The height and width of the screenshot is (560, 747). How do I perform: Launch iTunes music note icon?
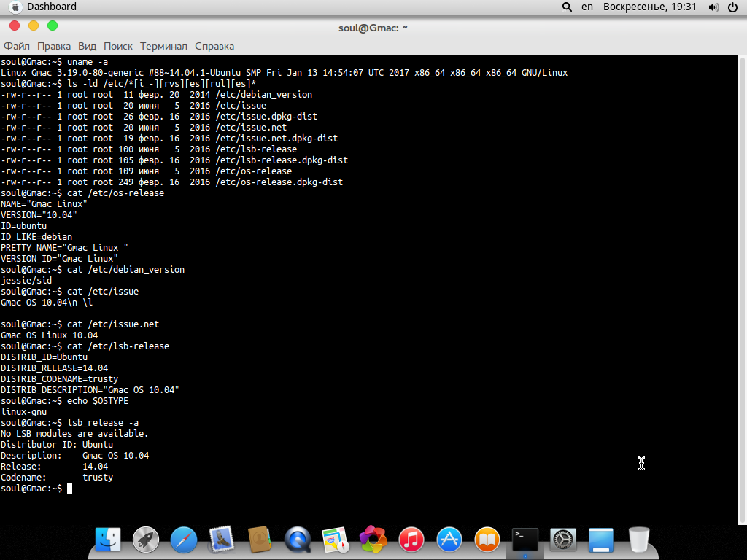[x=411, y=540]
